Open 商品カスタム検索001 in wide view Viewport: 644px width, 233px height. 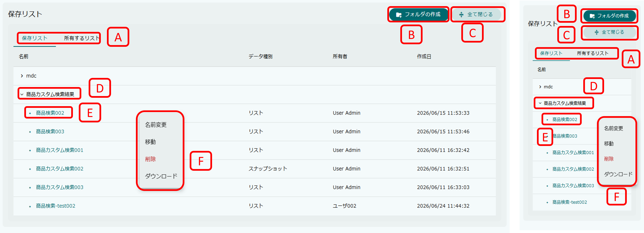point(60,150)
